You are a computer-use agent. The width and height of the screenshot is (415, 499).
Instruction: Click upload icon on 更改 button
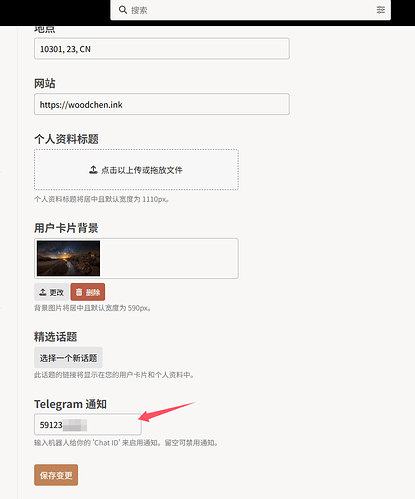coord(43,292)
